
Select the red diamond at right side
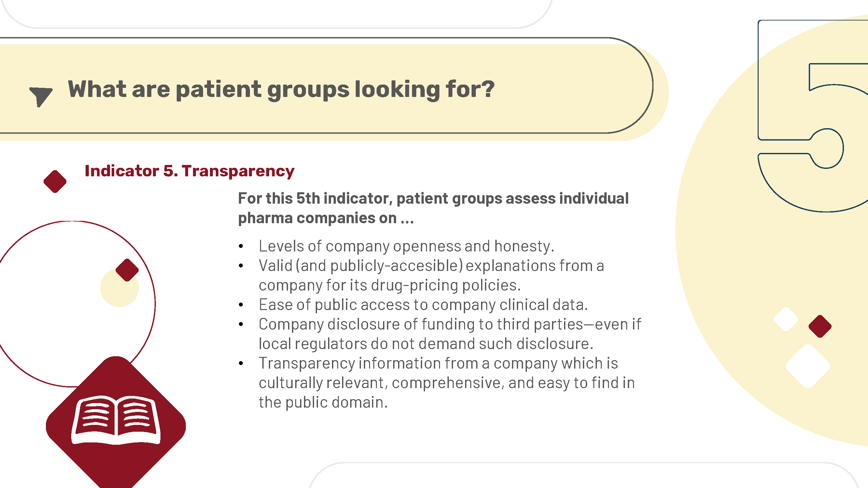(820, 326)
